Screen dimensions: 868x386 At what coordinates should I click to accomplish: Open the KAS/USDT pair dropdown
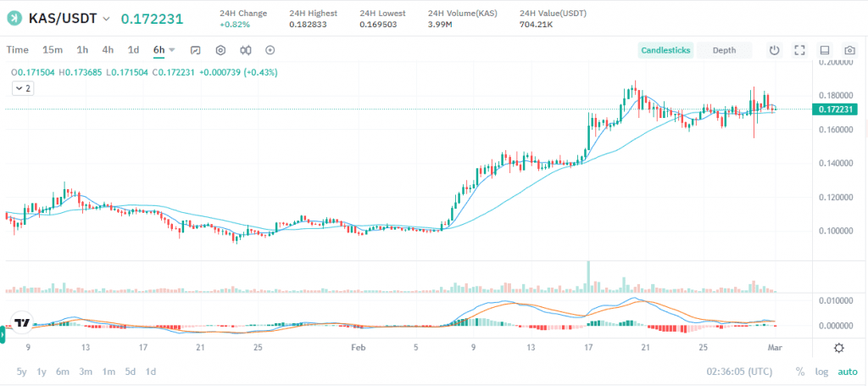click(x=106, y=18)
